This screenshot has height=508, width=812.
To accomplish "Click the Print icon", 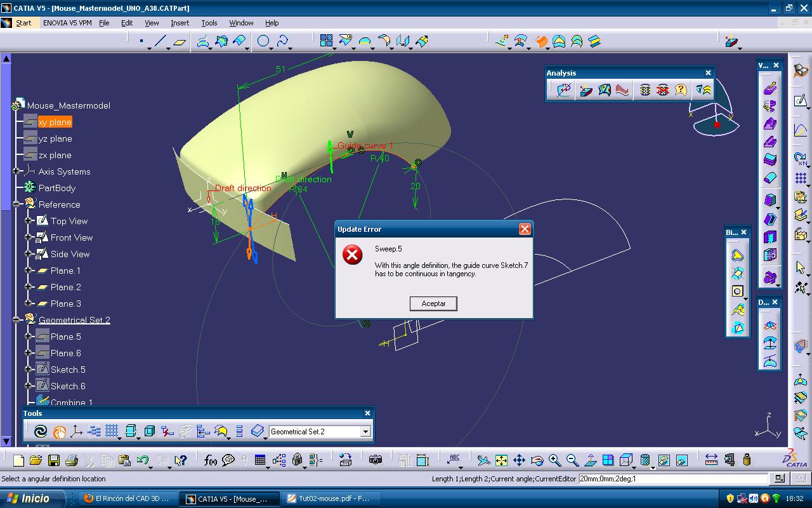I will click(71, 460).
